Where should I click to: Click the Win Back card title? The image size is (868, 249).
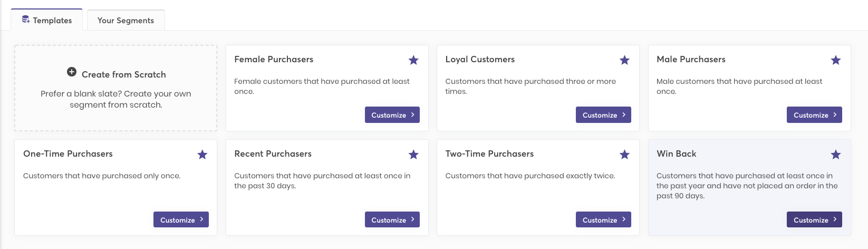coord(676,154)
